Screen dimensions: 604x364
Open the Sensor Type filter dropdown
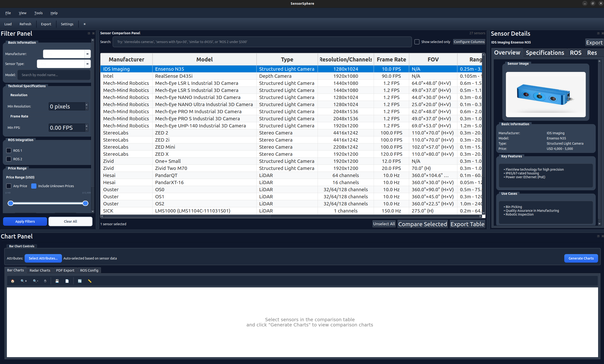(87, 64)
